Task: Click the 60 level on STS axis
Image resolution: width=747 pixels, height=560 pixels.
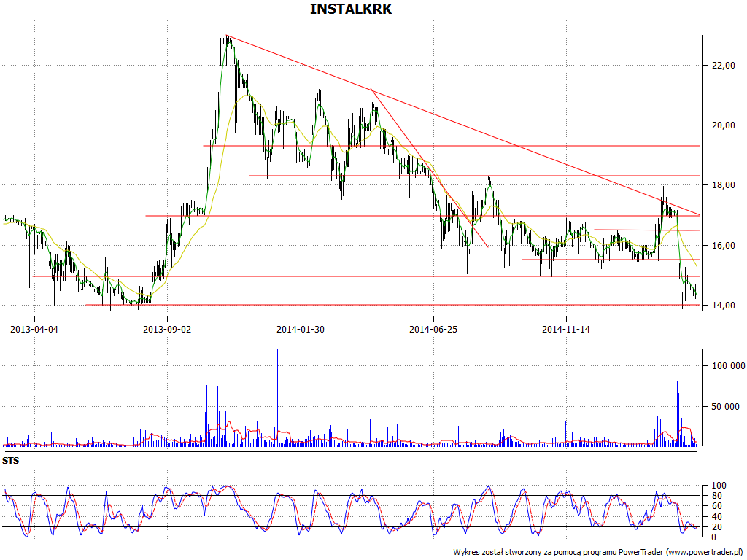Action: click(x=716, y=506)
